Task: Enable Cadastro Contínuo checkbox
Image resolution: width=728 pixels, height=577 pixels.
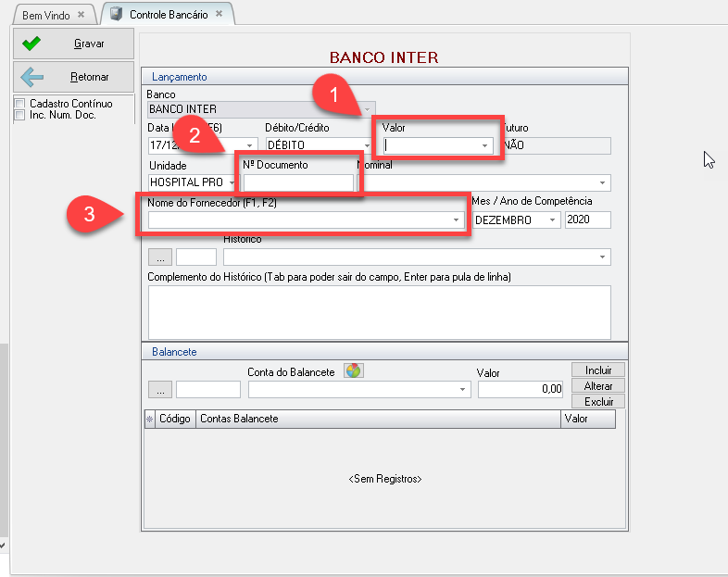Action: coord(19,104)
